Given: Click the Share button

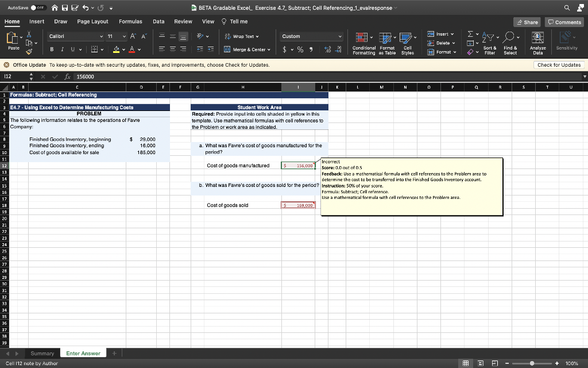Looking at the screenshot, I should coord(527,22).
